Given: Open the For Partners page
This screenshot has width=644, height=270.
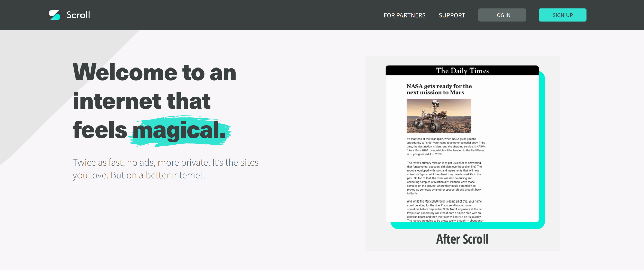Looking at the screenshot, I should pos(404,15).
